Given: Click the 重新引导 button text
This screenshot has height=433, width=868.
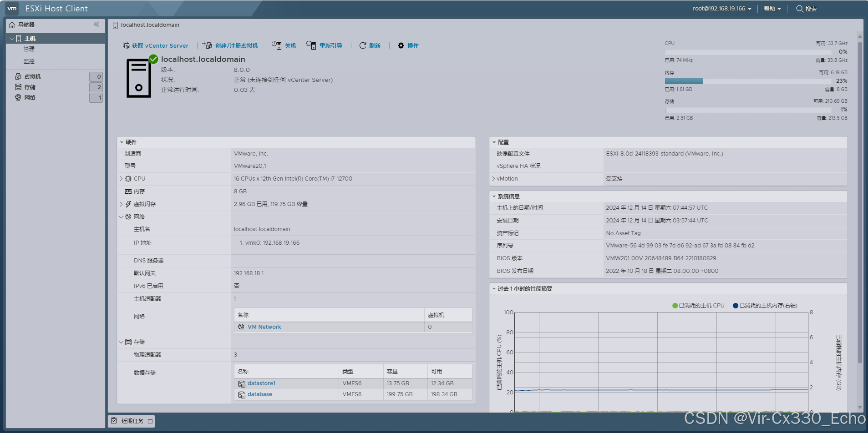Looking at the screenshot, I should [331, 45].
